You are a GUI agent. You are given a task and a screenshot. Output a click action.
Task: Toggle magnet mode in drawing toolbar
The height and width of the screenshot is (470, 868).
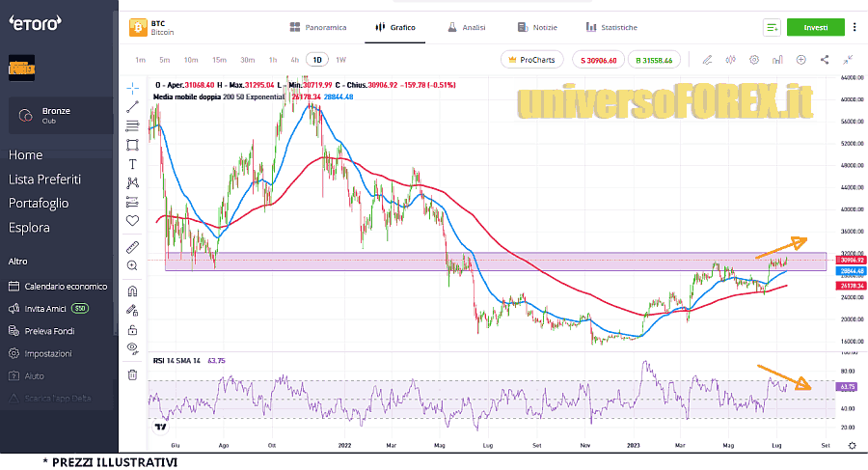(x=132, y=291)
